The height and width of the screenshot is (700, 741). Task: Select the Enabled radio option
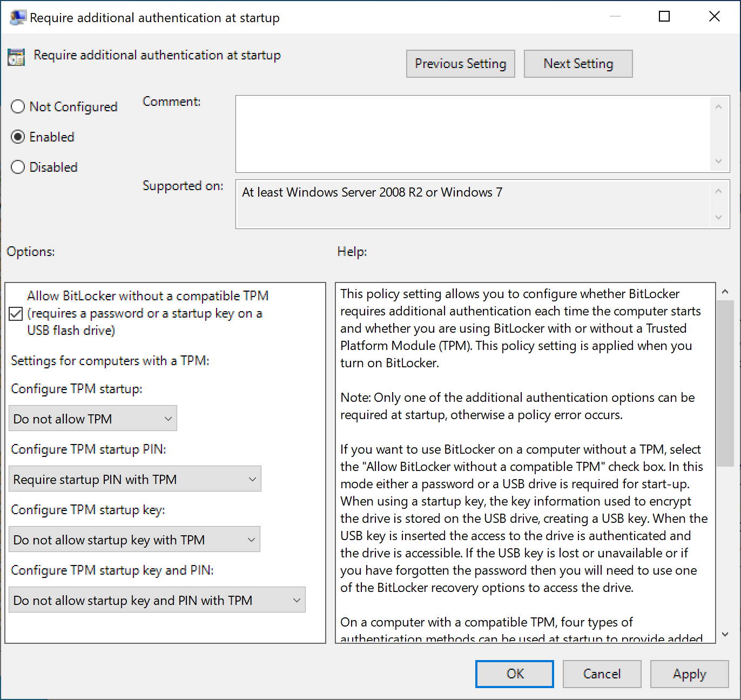(18, 137)
